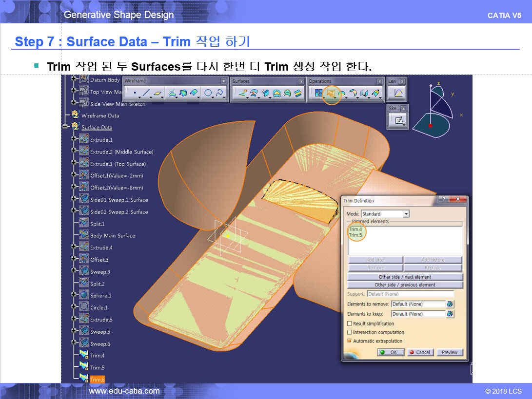The height and width of the screenshot is (399, 532).
Task: Click the Law toolbar icon
Action: (399, 93)
